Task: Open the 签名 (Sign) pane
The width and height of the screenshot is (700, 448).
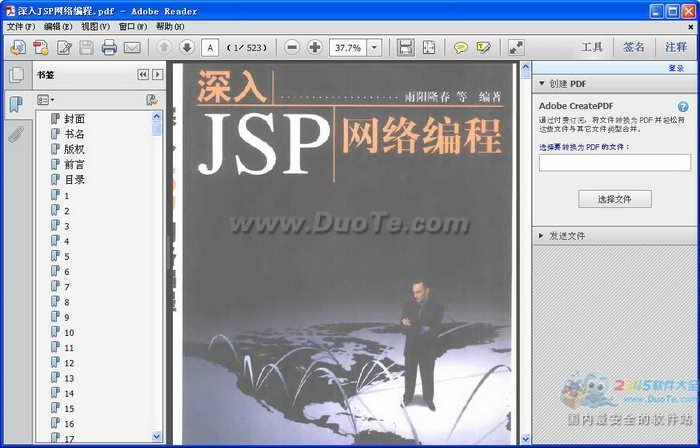Action: click(x=634, y=47)
